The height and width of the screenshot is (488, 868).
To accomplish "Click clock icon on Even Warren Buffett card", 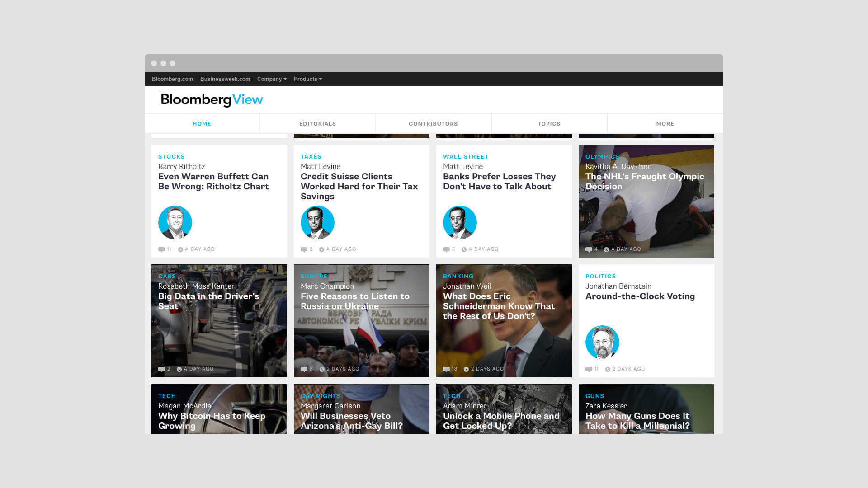I will coord(180,249).
